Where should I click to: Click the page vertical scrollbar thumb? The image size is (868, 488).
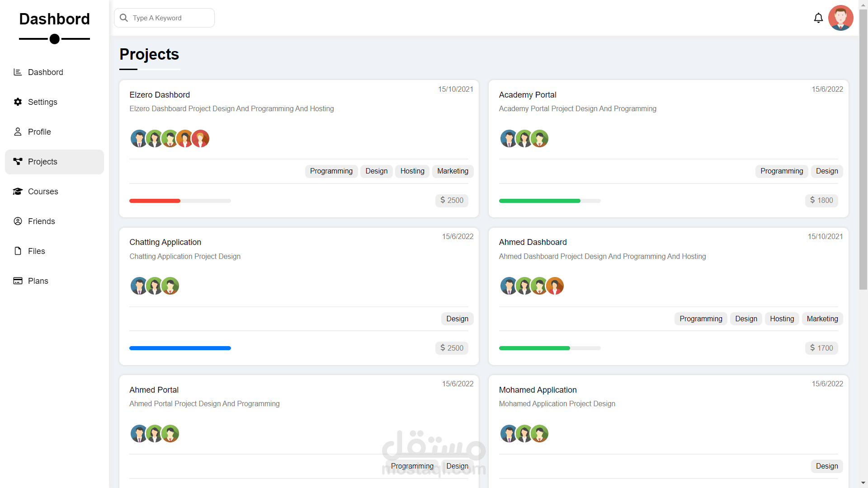[863, 149]
